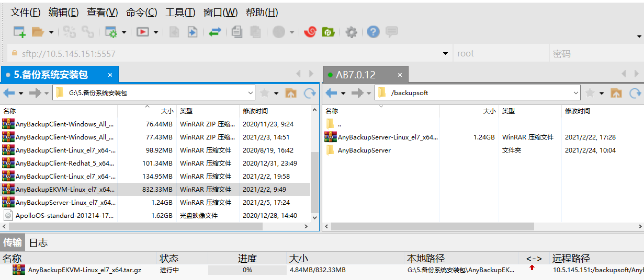Image resolution: width=644 pixels, height=280 pixels.
Task: Refresh the local pane
Action: (x=310, y=93)
